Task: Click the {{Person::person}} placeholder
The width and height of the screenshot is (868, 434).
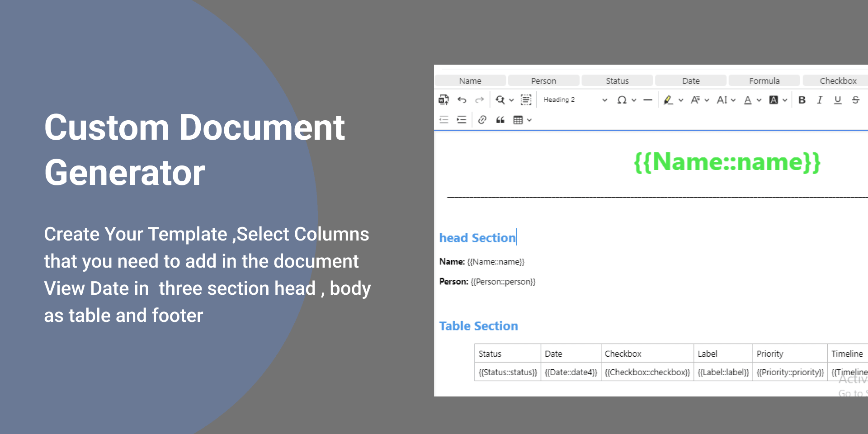Action: point(503,282)
